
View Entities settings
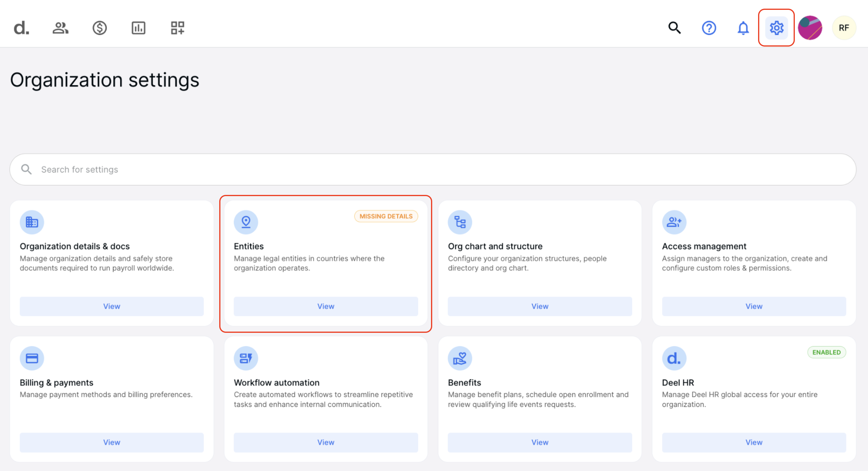326,306
